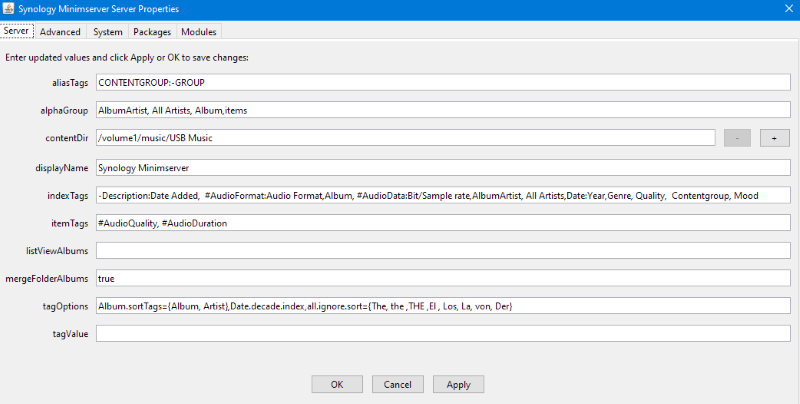Click the window title 'Synology Minimserver Server Properties'

(x=98, y=9)
